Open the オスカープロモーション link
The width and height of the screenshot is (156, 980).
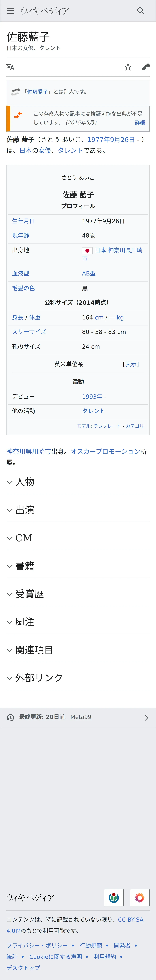pyautogui.click(x=105, y=452)
